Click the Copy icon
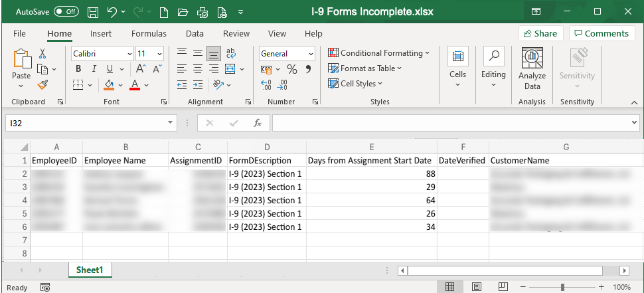The image size is (644, 293). [42, 69]
